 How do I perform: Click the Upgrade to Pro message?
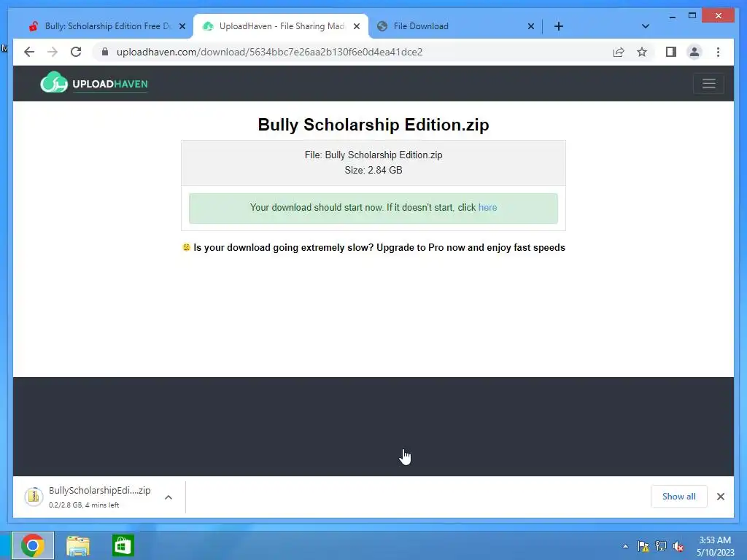tap(373, 248)
